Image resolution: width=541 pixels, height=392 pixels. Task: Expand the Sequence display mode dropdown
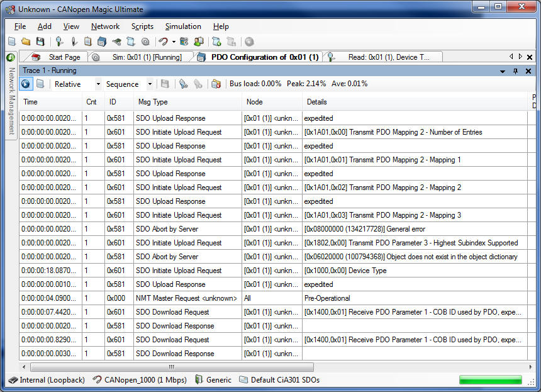pos(150,84)
